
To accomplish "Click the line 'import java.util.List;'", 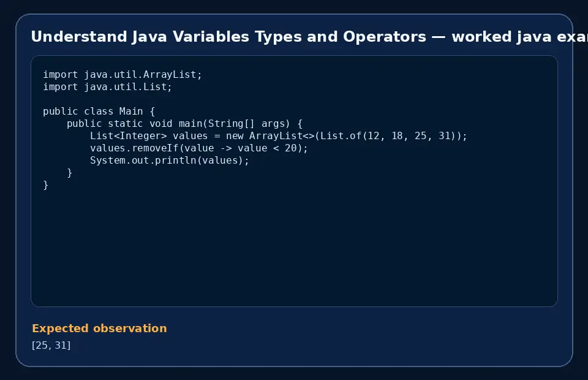I will tap(107, 87).
